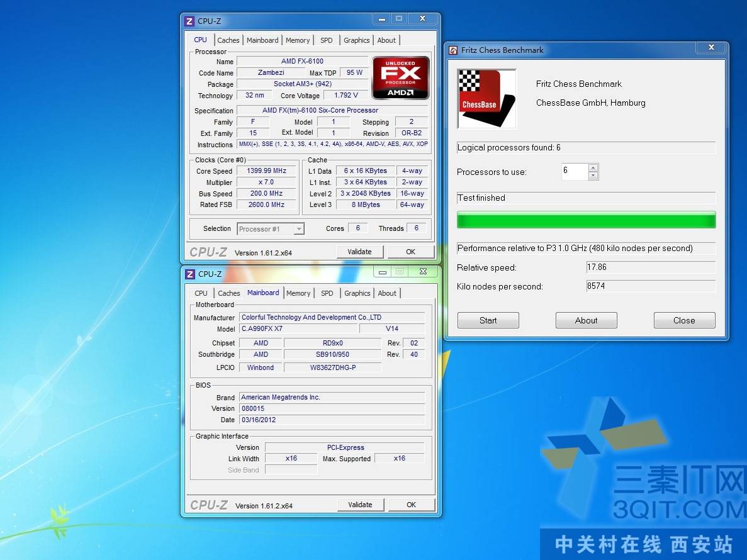This screenshot has height=560, width=747.
Task: Click the OR-B2 revision value
Action: point(411,133)
